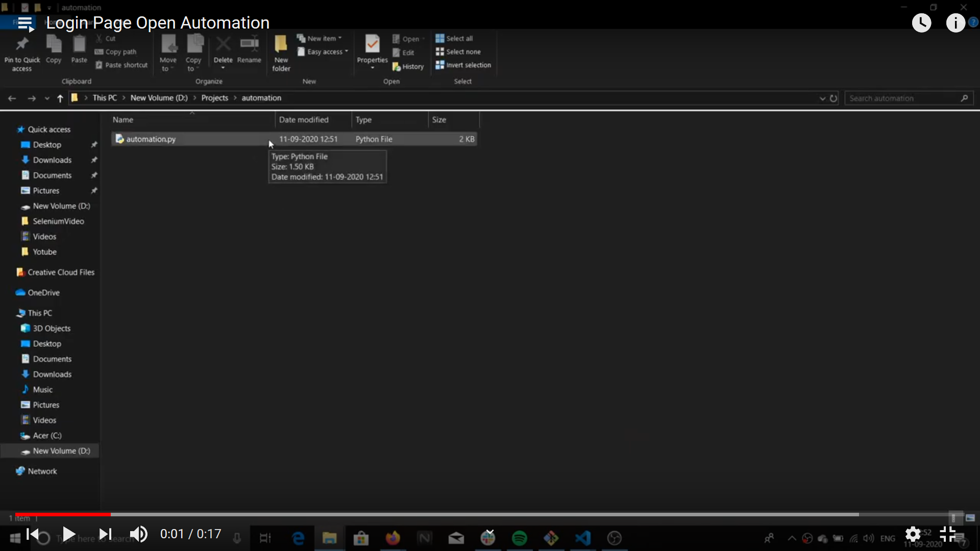The height and width of the screenshot is (551, 980).
Task: Click Select all in ribbon
Action: tap(454, 38)
